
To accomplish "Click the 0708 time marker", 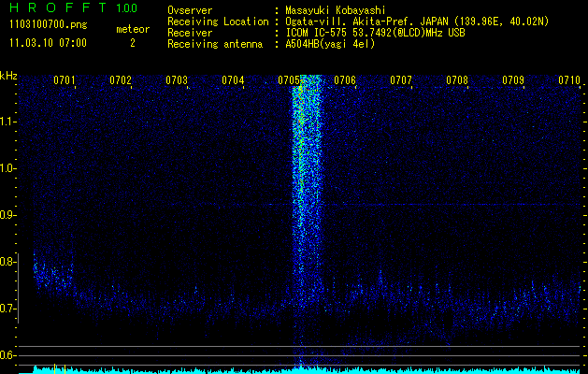I will pyautogui.click(x=457, y=80).
